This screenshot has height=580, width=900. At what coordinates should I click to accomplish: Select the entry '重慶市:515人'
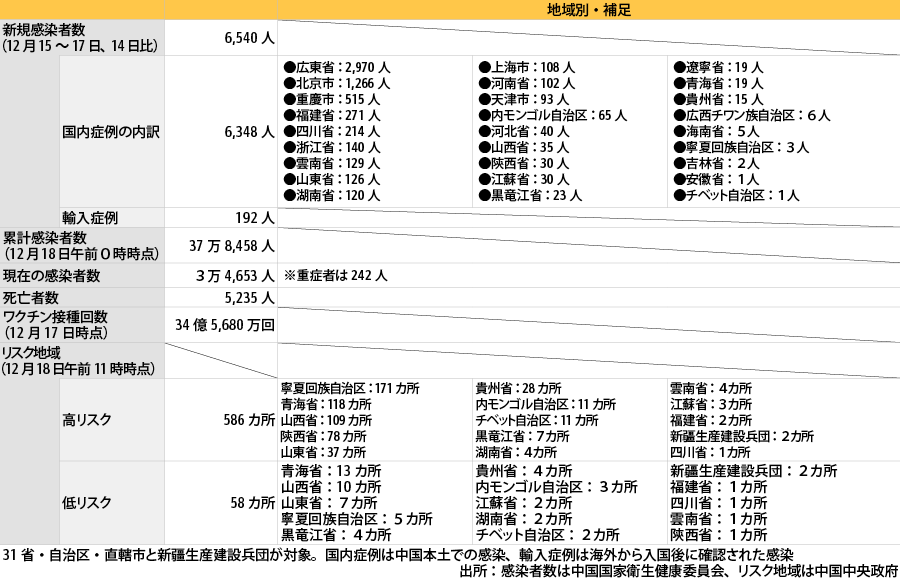coord(331,99)
